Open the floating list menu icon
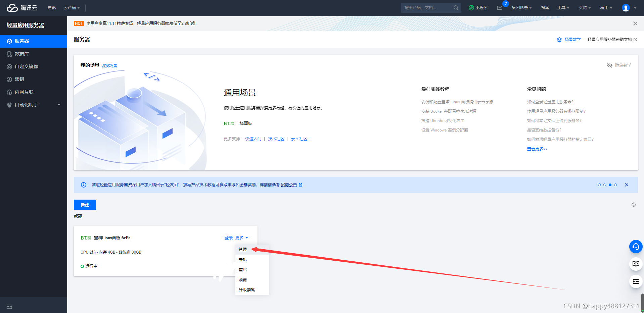The image size is (644, 313). coord(636,281)
